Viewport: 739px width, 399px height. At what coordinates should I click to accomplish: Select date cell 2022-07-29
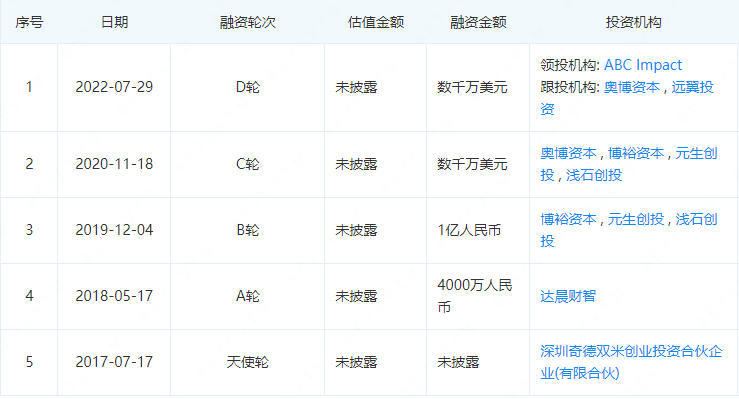pyautogui.click(x=114, y=87)
